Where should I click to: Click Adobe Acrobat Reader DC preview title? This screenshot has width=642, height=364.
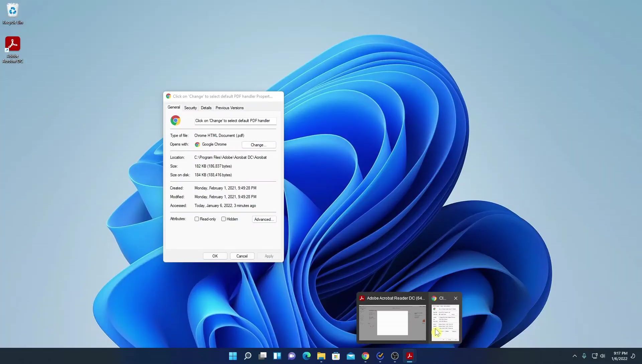tap(396, 298)
